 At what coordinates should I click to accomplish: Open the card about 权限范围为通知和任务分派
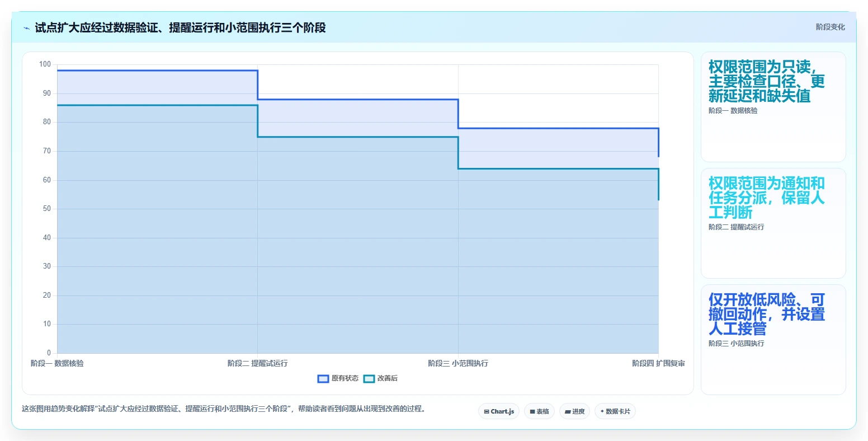773,223
